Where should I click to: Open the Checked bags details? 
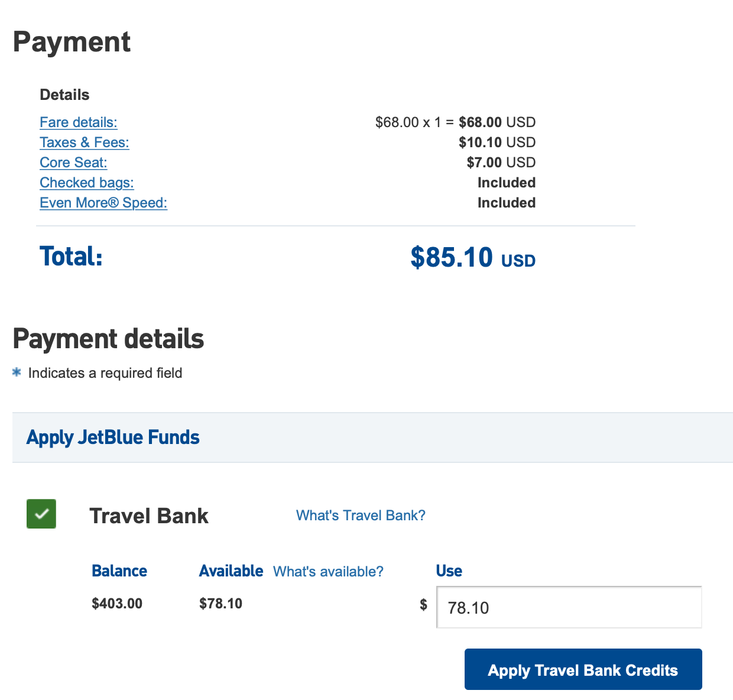(86, 183)
